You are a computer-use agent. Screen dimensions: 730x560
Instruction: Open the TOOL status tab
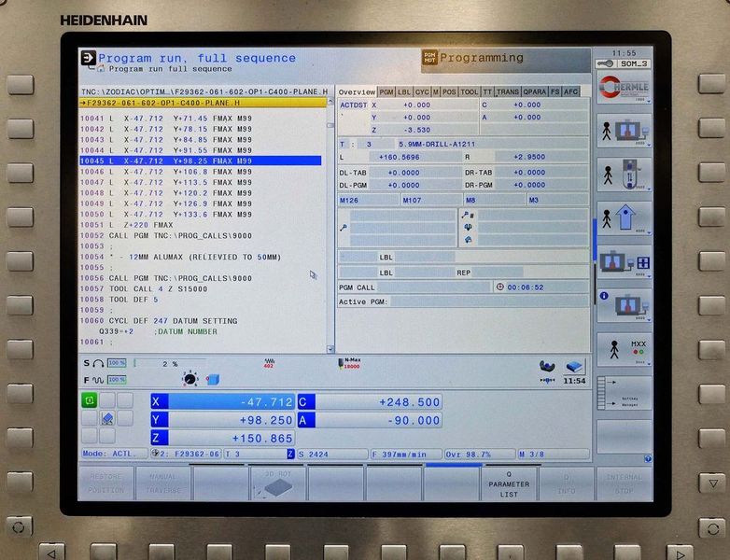click(x=470, y=92)
